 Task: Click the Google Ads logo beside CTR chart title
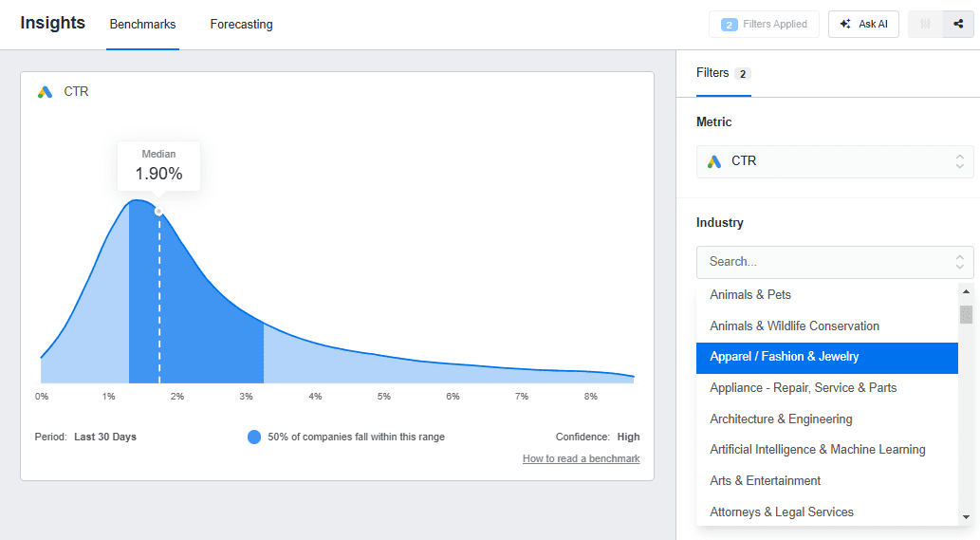click(45, 92)
